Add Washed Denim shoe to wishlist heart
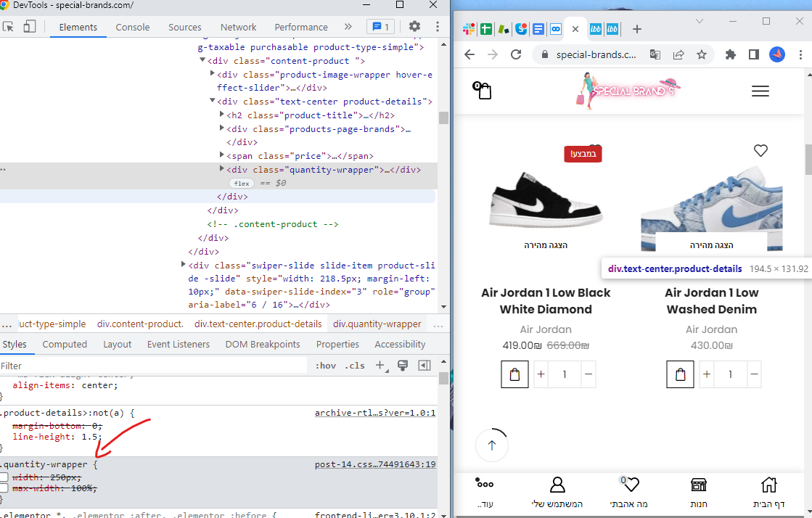Viewport: 812px width, 518px height. (760, 151)
